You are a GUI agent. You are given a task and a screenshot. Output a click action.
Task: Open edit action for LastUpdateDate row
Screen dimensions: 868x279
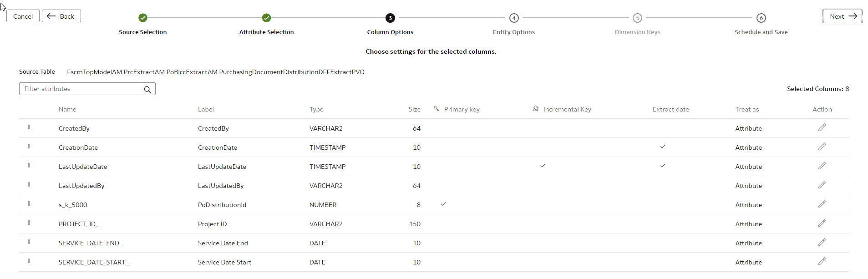tap(822, 166)
